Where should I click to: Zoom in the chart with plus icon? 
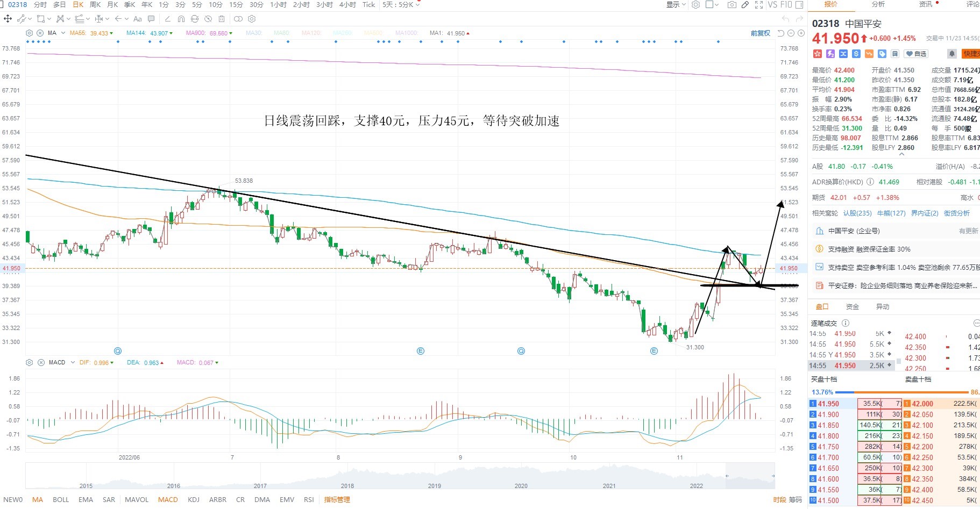(801, 33)
